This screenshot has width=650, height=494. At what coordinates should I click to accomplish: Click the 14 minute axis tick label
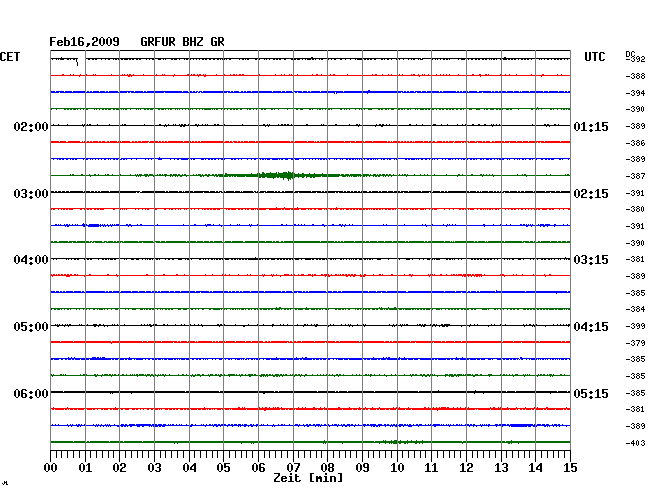[535, 468]
